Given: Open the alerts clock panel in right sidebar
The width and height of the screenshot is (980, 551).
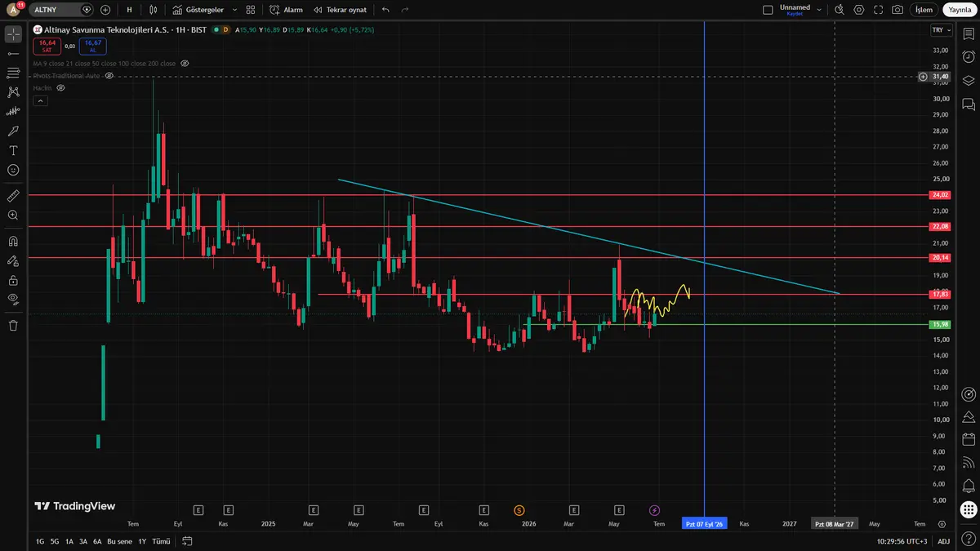Looking at the screenshot, I should point(969,57).
